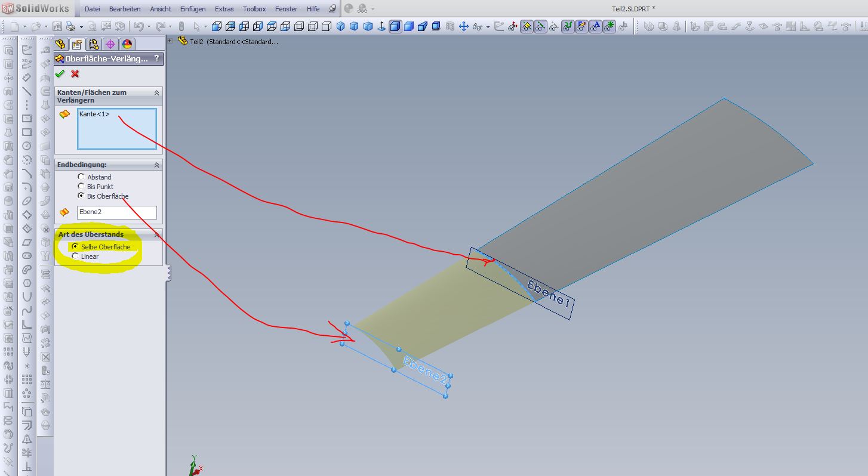Viewport: 868px width, 476px height.
Task: Select the Slot sketch tool
Action: (27, 256)
